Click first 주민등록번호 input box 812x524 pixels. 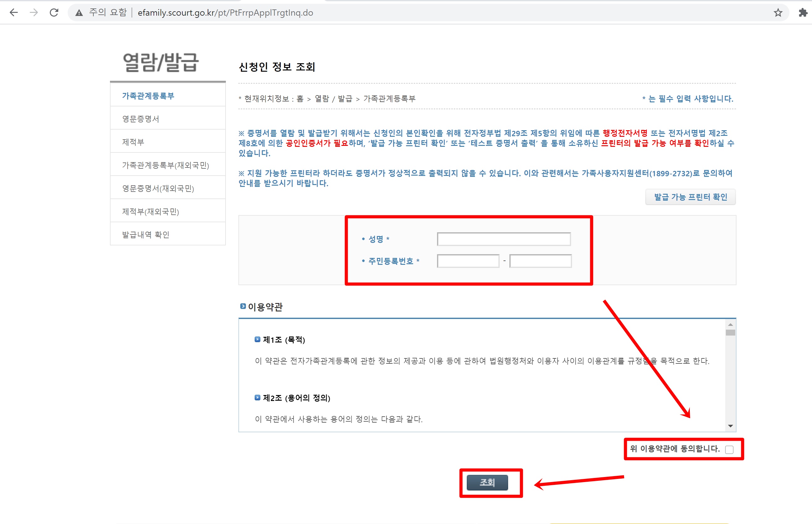click(468, 261)
